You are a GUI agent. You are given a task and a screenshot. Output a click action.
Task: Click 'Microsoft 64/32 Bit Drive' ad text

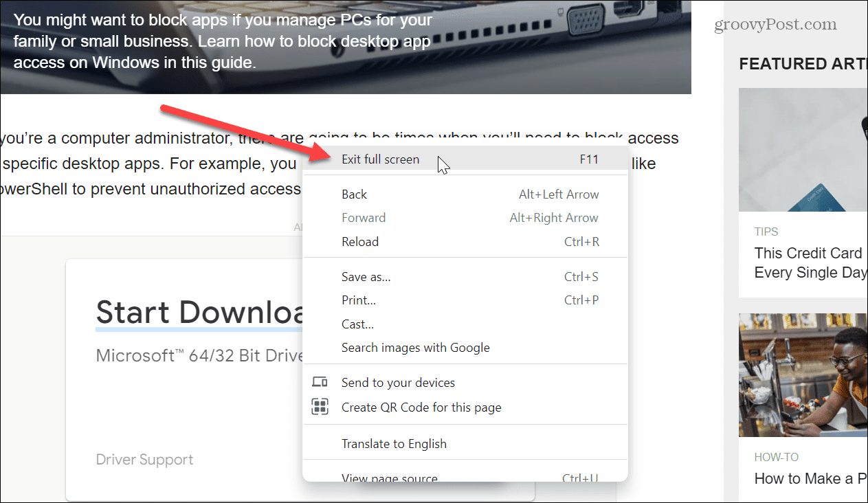(199, 355)
